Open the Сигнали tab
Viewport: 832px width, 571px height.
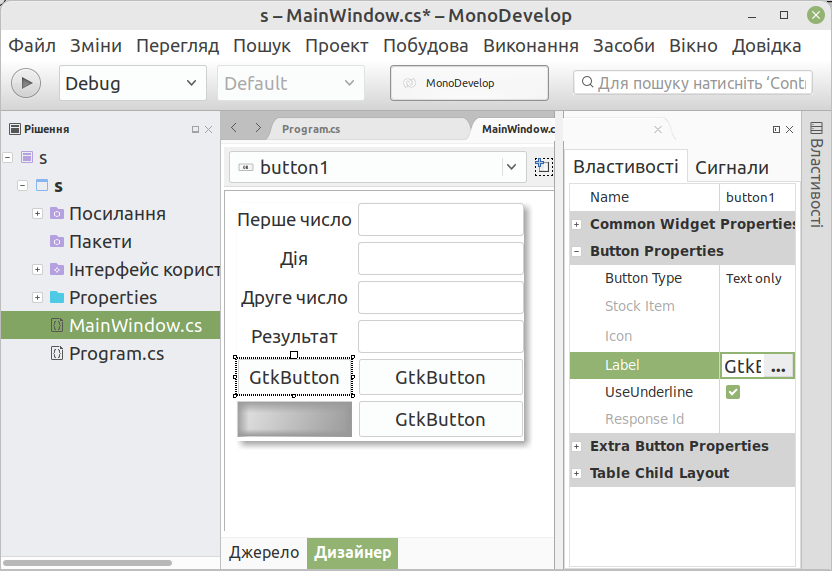coord(732,168)
